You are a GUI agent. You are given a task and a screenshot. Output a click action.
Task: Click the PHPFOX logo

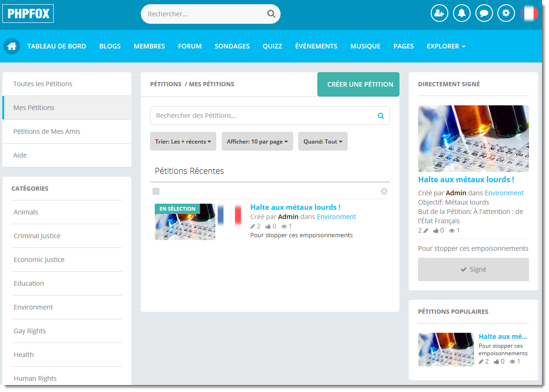(x=28, y=14)
